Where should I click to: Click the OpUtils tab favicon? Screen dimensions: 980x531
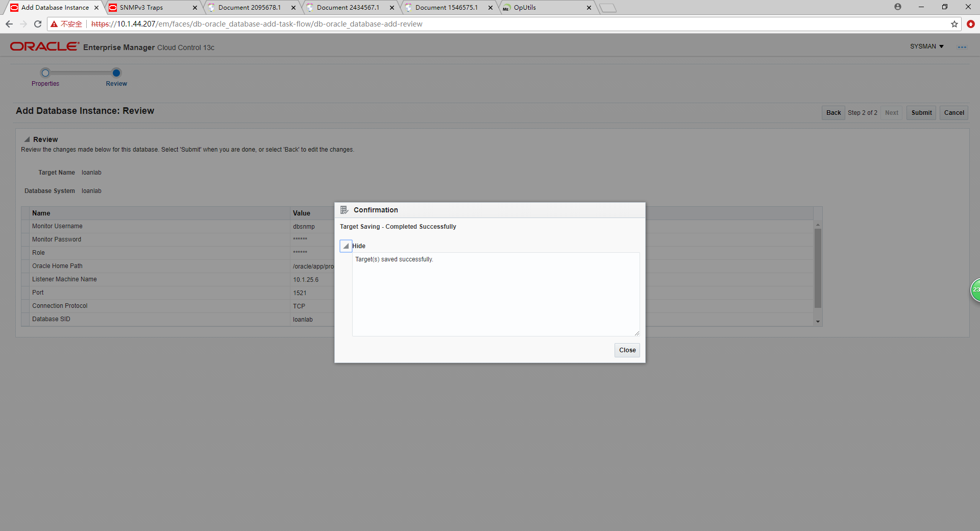(x=506, y=8)
